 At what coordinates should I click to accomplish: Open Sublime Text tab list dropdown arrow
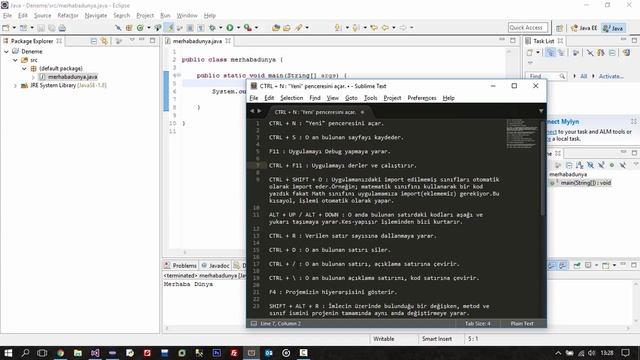click(x=541, y=111)
